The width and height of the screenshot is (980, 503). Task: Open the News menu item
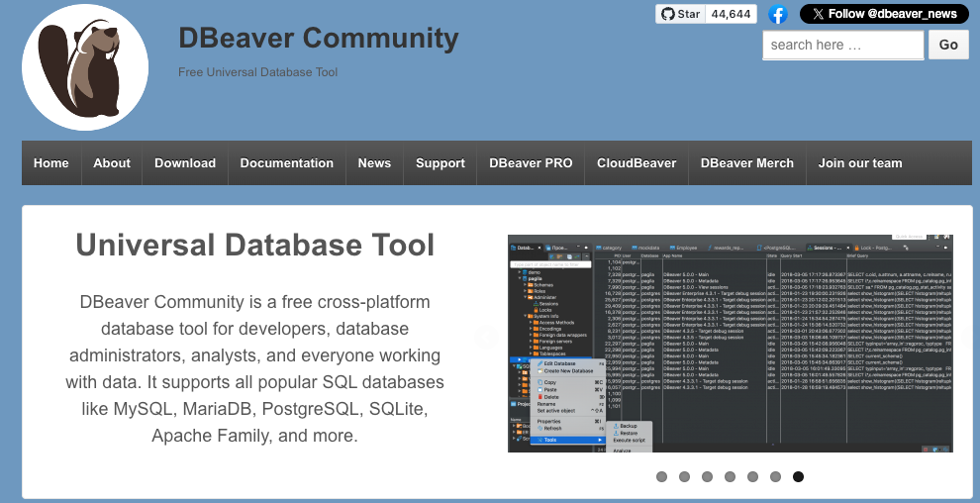pos(374,163)
